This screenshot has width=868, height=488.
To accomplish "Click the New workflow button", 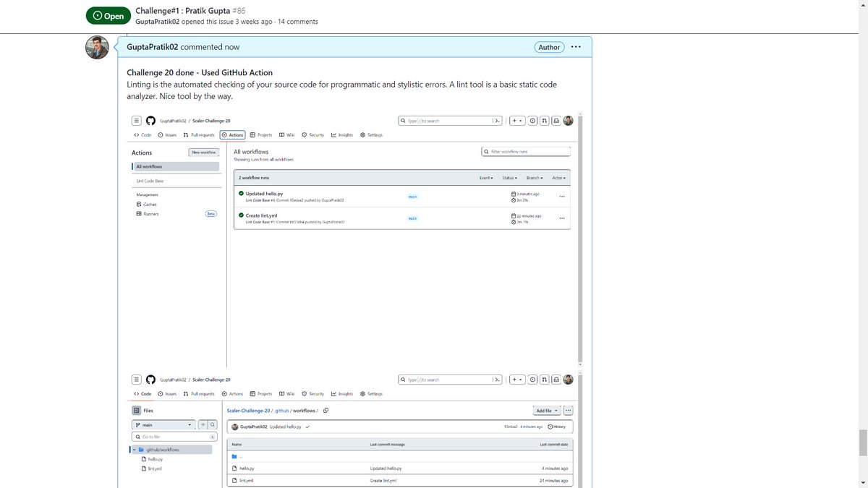I will coord(203,152).
